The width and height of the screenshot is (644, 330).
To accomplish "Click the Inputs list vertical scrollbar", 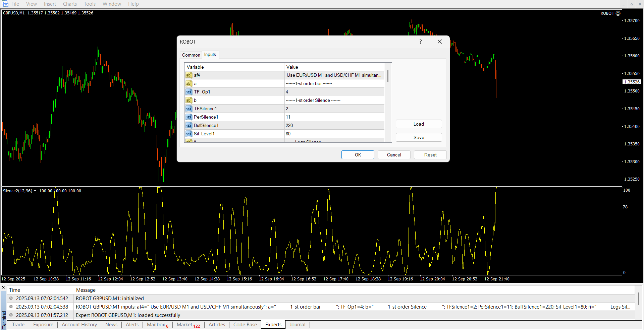I will tap(388, 76).
